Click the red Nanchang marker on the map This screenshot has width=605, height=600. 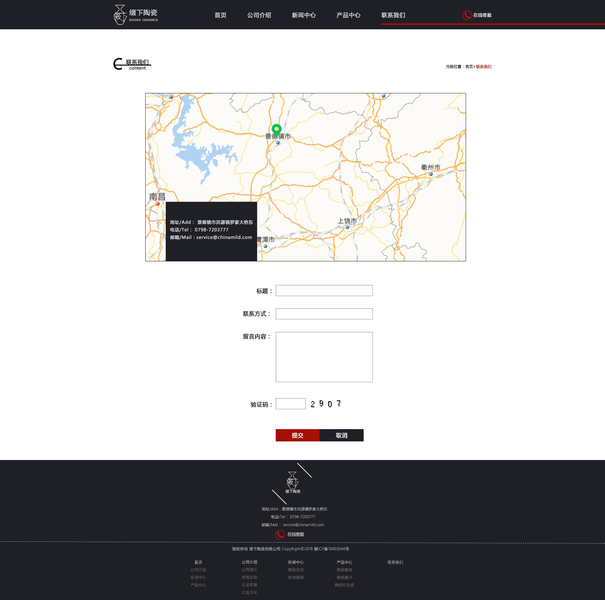click(x=157, y=204)
